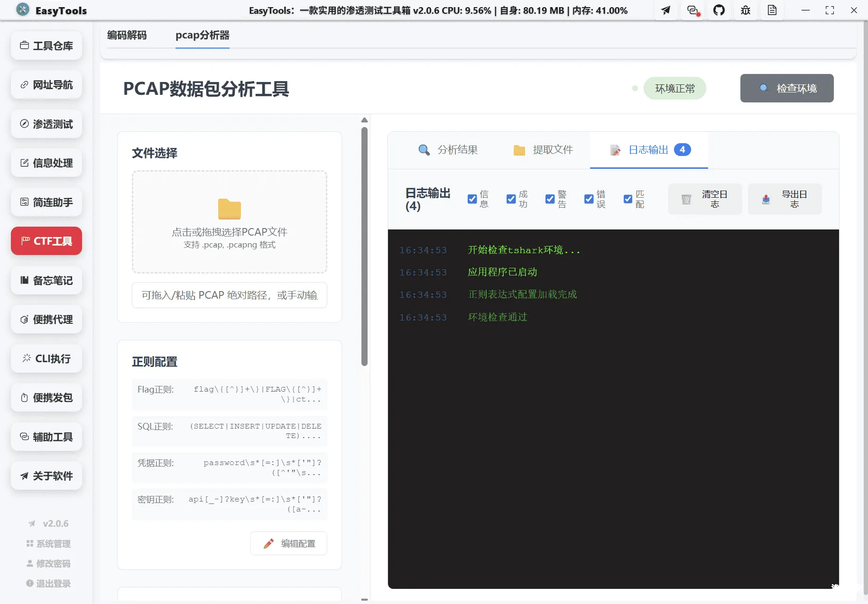Switch to the 分析结果 tab
868x604 pixels.
448,150
